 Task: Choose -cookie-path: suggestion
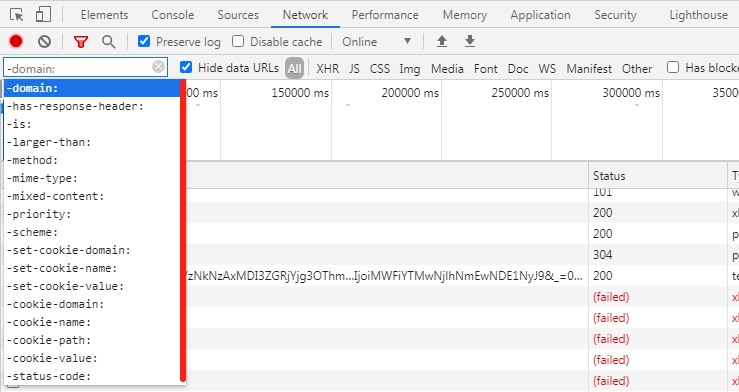92,340
